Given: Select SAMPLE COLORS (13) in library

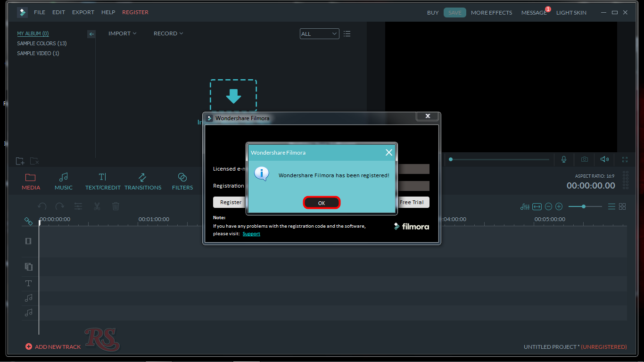Looking at the screenshot, I should click(42, 43).
